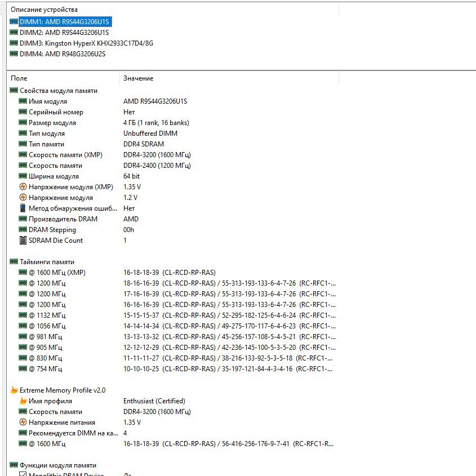This screenshot has height=476, width=476.
Task: Click value 'DDR4-2400 (1200 МГц)'
Action: [157, 166]
